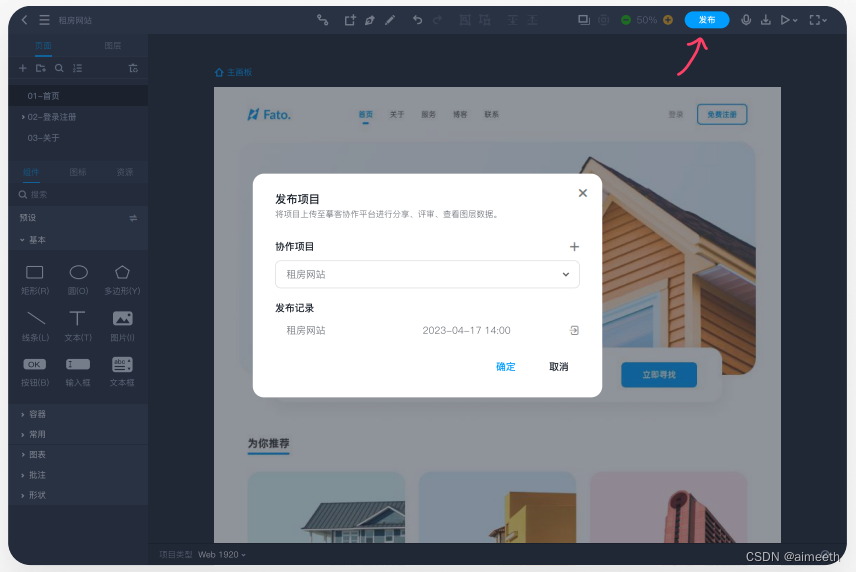The width and height of the screenshot is (856, 572).
Task: Click the 立即寻找 button on canvas
Action: [x=659, y=375]
